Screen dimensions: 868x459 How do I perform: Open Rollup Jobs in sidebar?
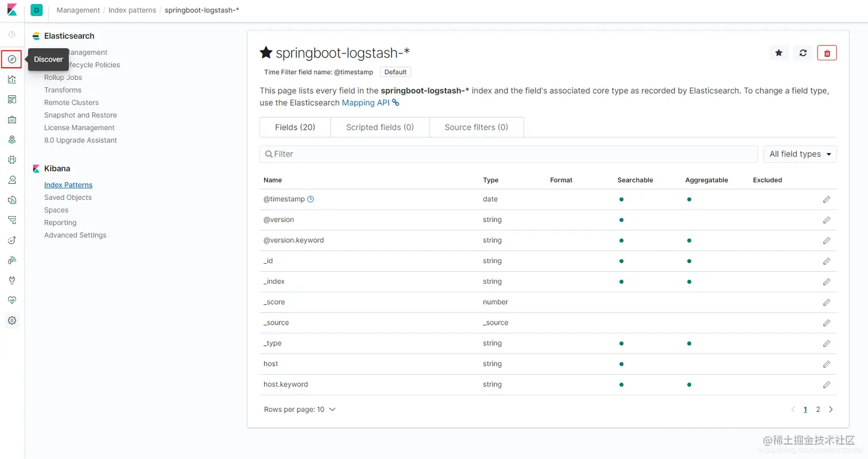63,78
